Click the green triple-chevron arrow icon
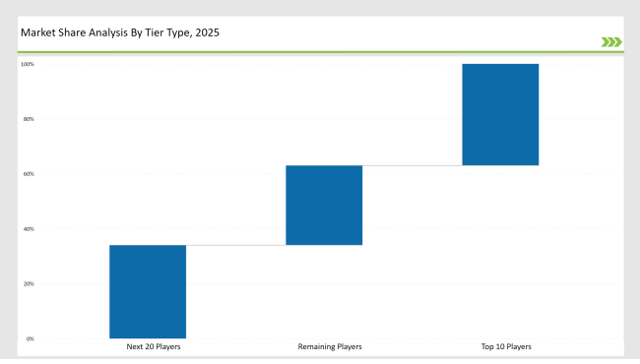 tap(611, 42)
